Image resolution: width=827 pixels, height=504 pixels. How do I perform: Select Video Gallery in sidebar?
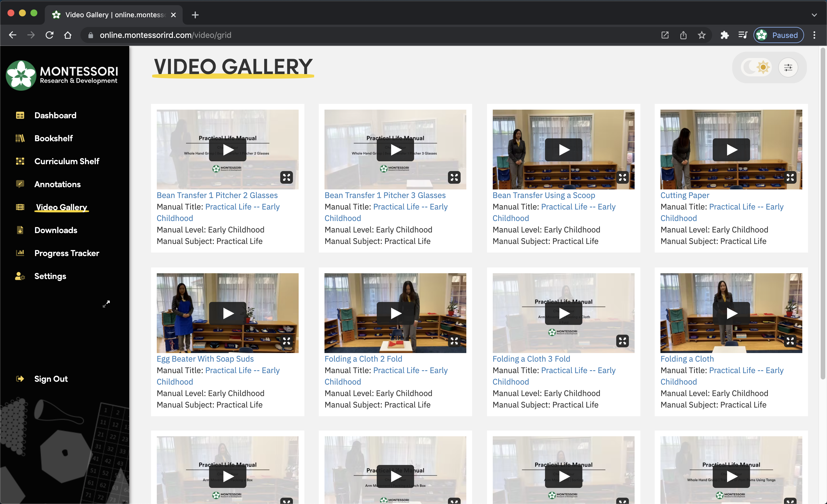tap(61, 207)
